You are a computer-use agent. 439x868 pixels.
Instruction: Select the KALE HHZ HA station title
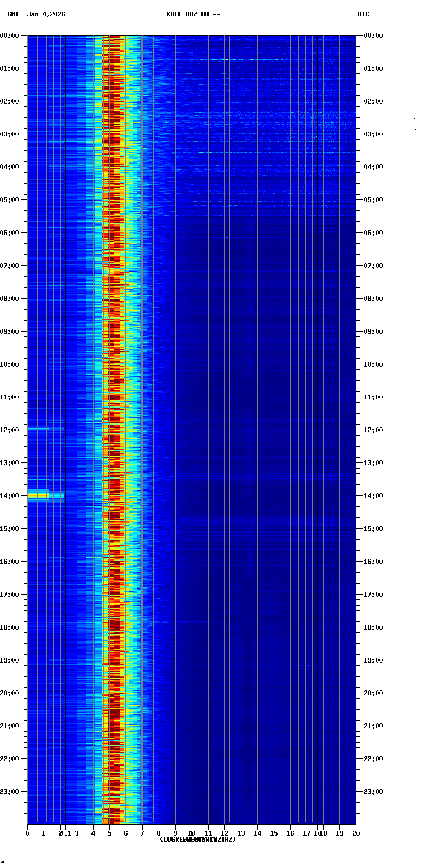(193, 14)
